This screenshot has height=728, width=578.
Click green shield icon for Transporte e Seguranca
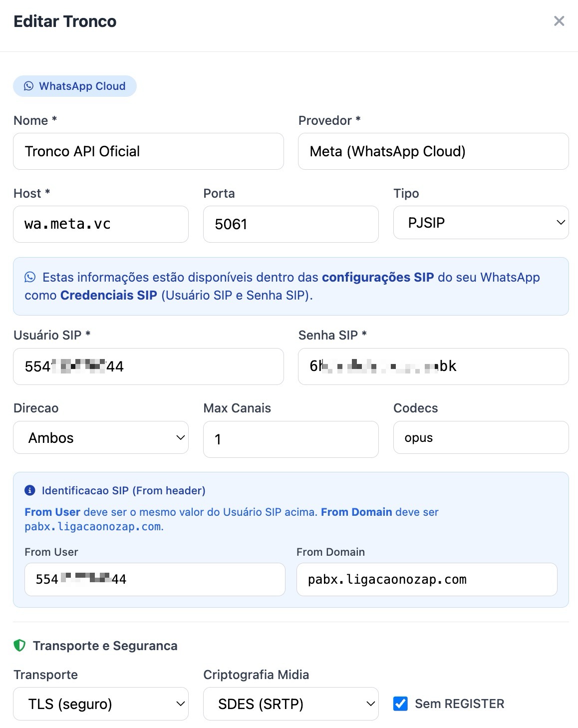[x=19, y=646]
